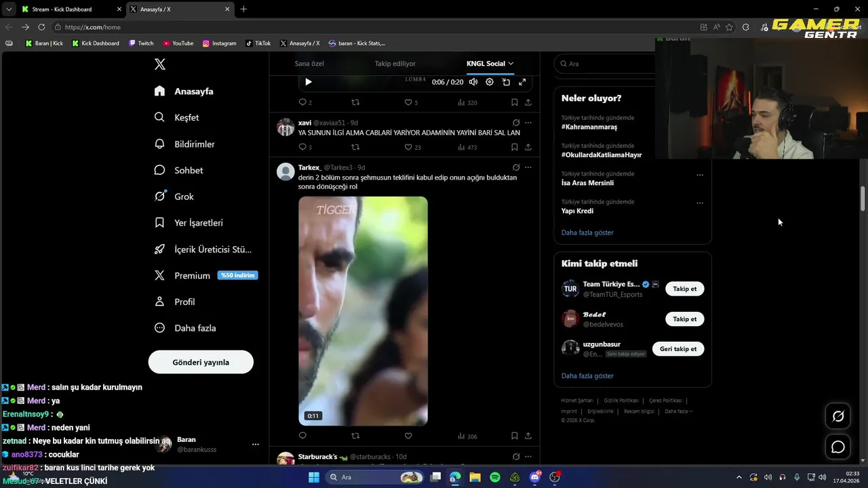Share the Tarkex_ post
868x488 pixels.
[x=528, y=436]
